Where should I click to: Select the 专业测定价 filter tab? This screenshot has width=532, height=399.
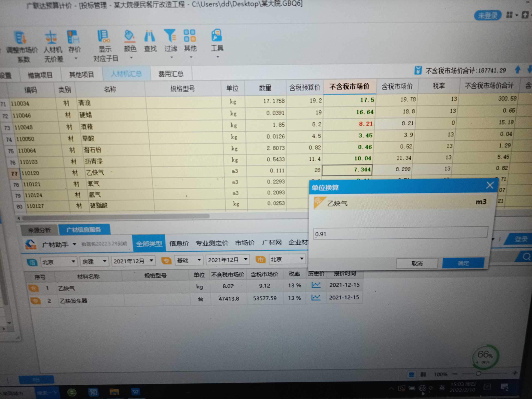click(x=212, y=243)
